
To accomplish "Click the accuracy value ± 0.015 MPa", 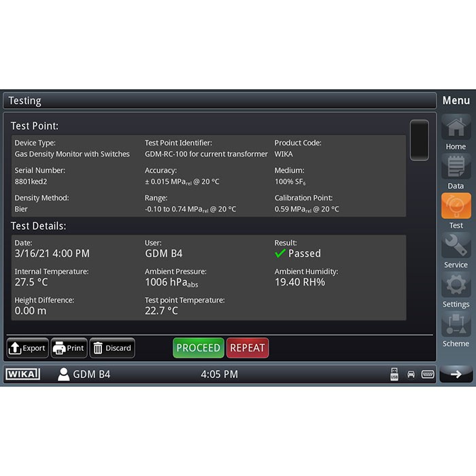I will point(182,182).
